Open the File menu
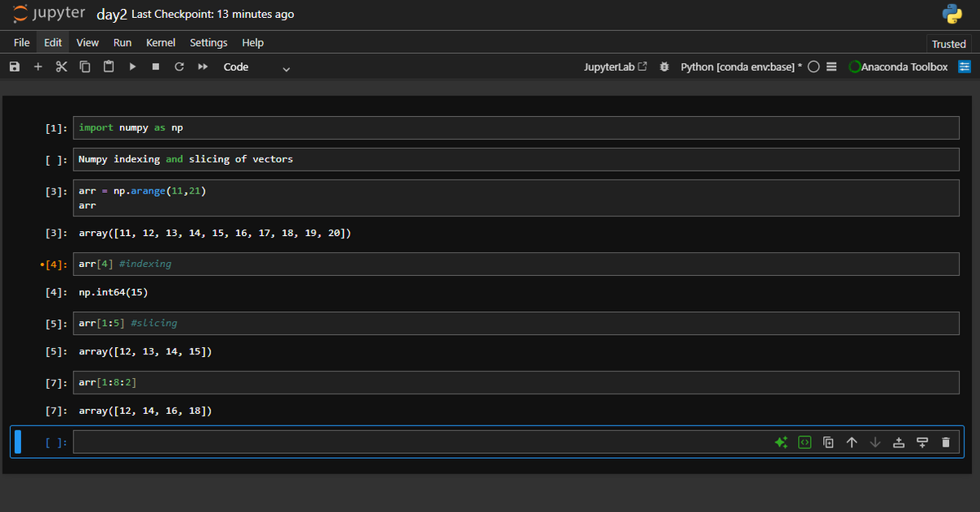 22,42
